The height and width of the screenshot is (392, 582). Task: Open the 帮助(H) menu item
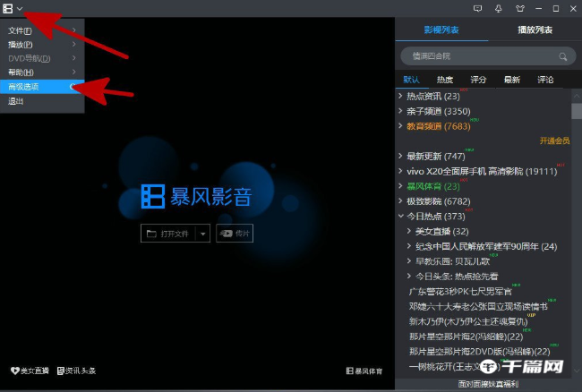[42, 72]
